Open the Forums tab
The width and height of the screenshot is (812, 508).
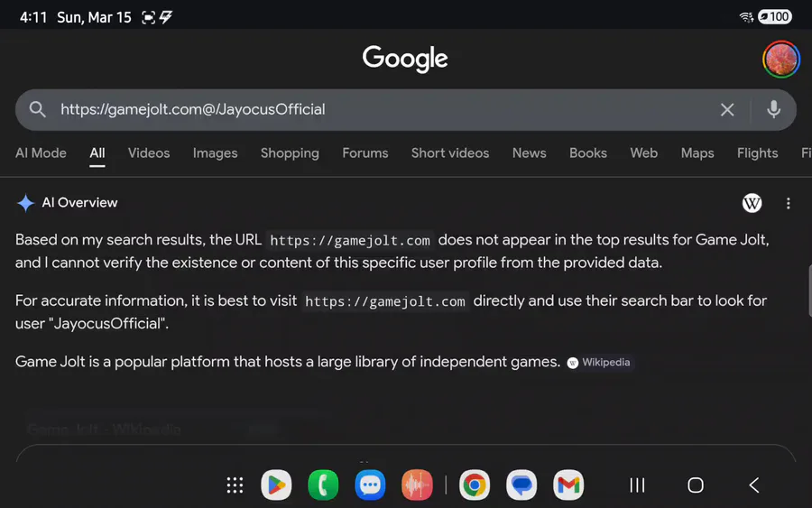(365, 152)
